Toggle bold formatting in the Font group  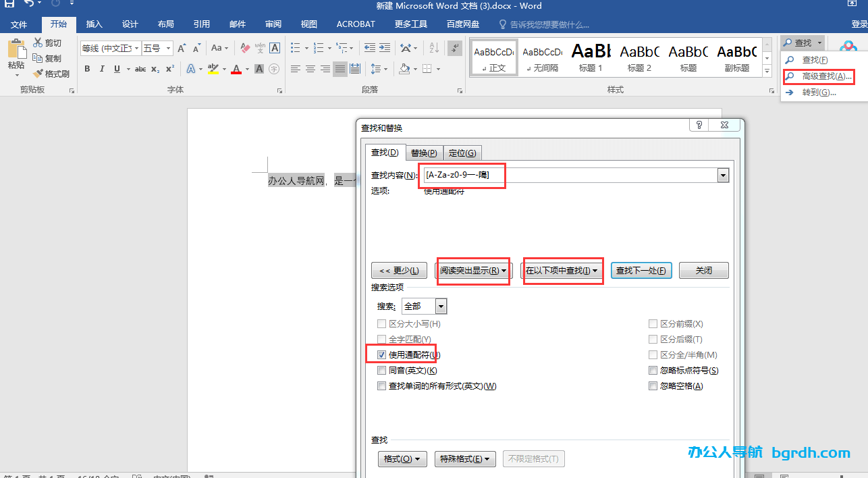pos(87,69)
